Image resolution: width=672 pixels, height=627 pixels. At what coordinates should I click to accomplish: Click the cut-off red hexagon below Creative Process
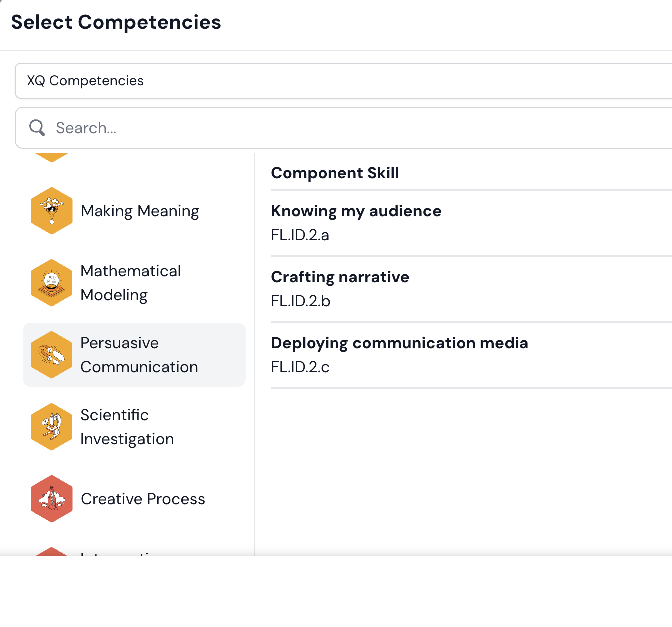(x=51, y=551)
